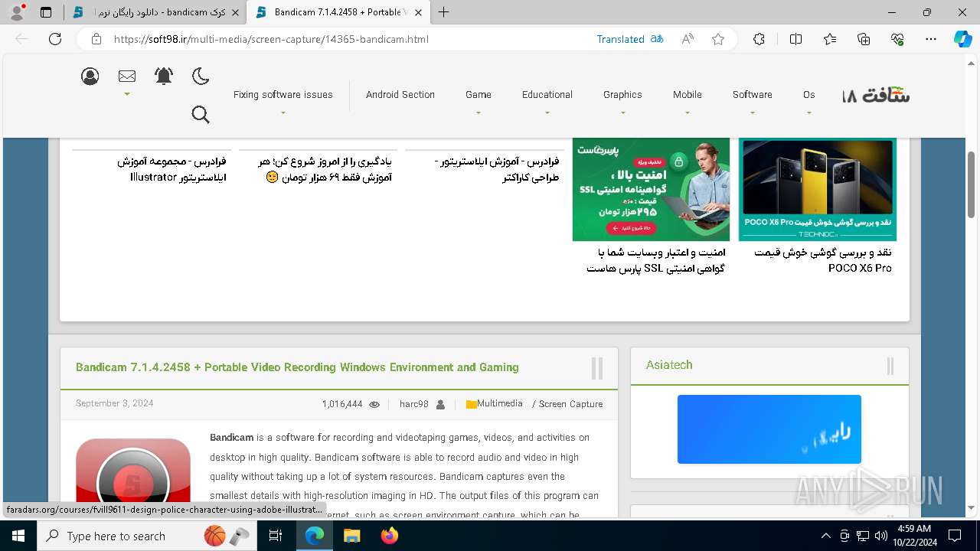Open site search magnifier icon

[201, 114]
